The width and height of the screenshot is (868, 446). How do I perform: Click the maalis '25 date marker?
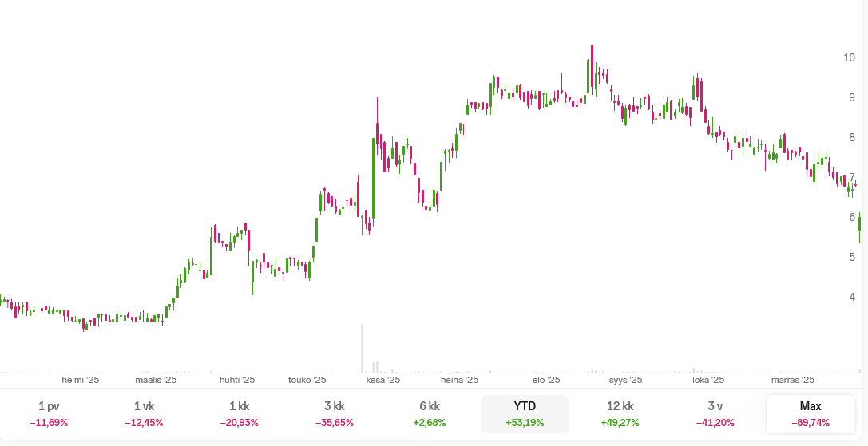[x=155, y=381]
